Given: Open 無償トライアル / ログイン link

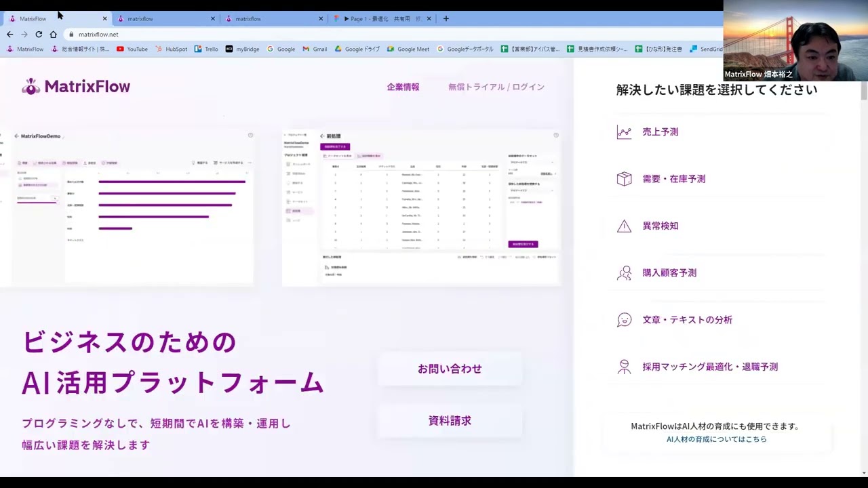Looking at the screenshot, I should [x=496, y=87].
